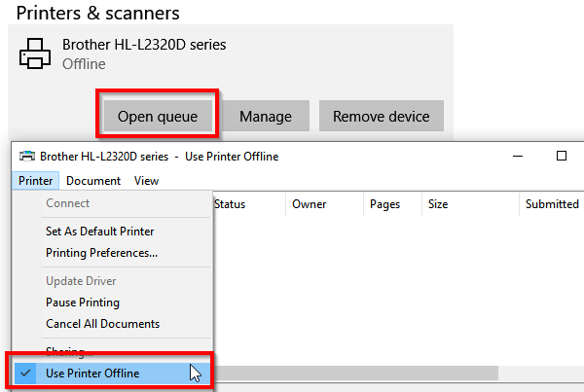Click the Manage button

pos(266,116)
